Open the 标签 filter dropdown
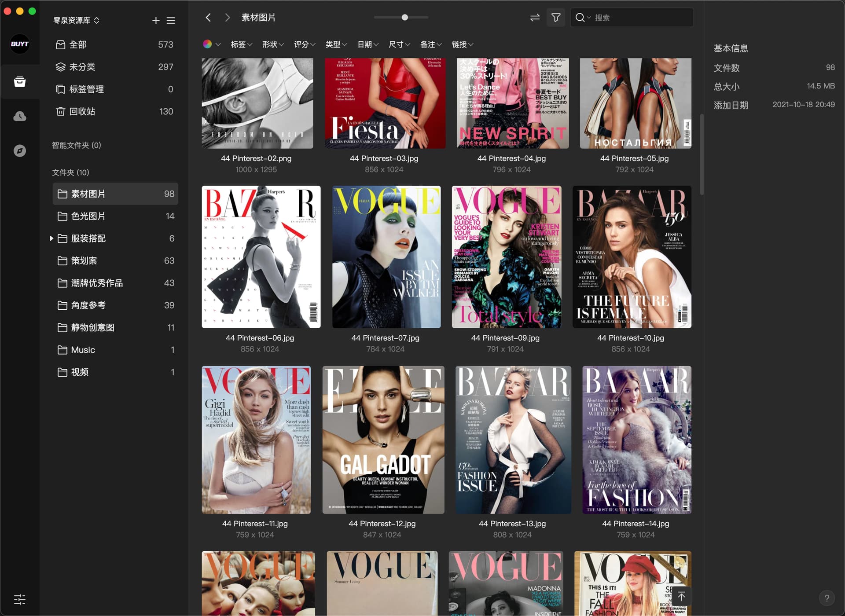This screenshot has width=845, height=616. [241, 44]
